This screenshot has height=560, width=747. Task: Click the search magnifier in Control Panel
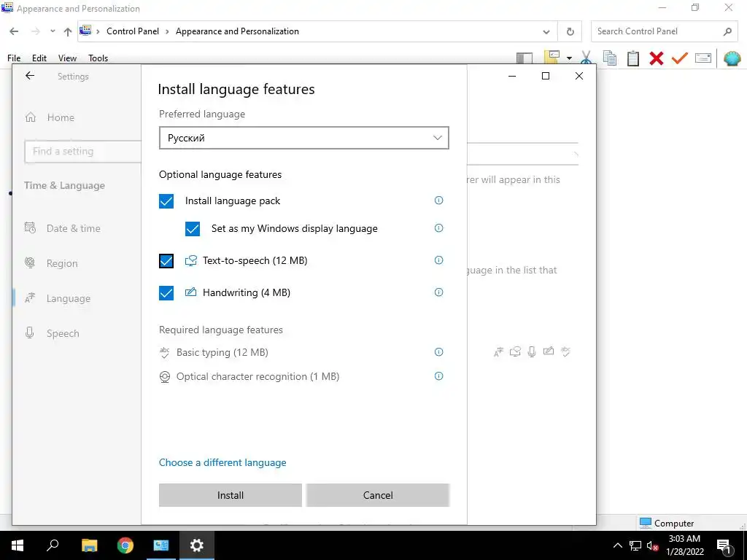point(727,31)
